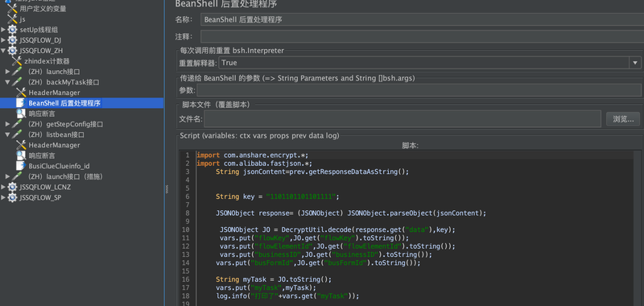
Task: Expand the (ZH) getStepConfig接口 node
Action: [x=7, y=124]
